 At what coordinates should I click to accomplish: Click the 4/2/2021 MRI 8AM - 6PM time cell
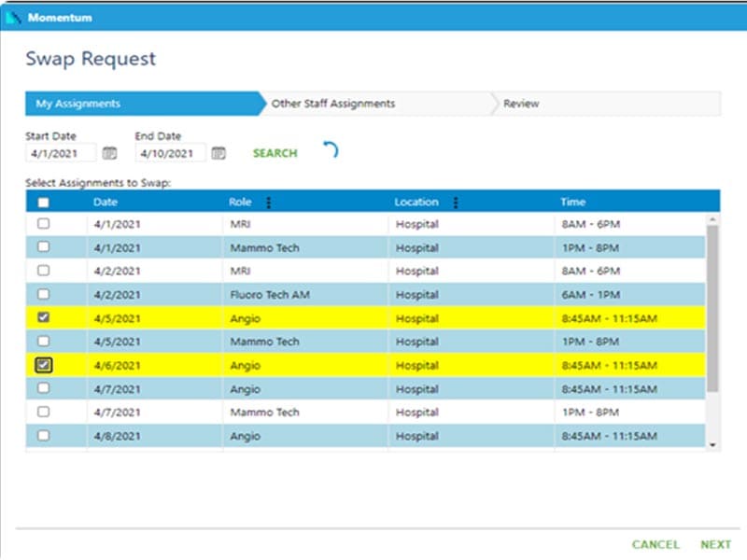click(591, 271)
